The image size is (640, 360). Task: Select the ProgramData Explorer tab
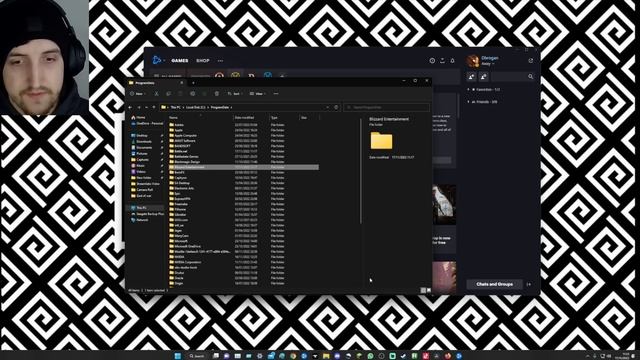click(156, 83)
